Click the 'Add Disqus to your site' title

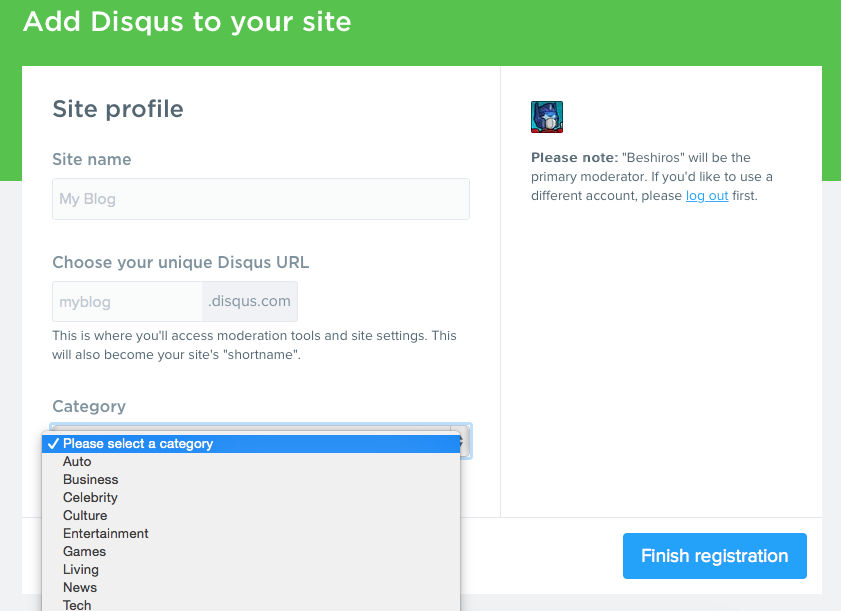point(187,22)
